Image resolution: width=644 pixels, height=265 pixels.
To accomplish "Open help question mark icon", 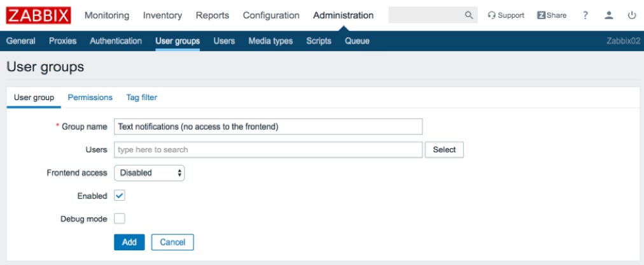I will pyautogui.click(x=585, y=16).
